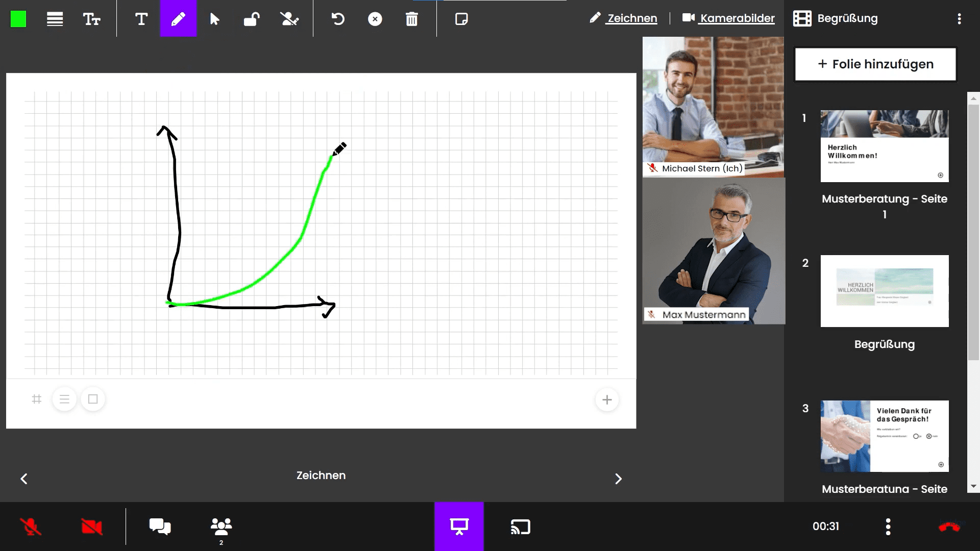
Task: Open the top-right three-dot menu
Action: 960,19
